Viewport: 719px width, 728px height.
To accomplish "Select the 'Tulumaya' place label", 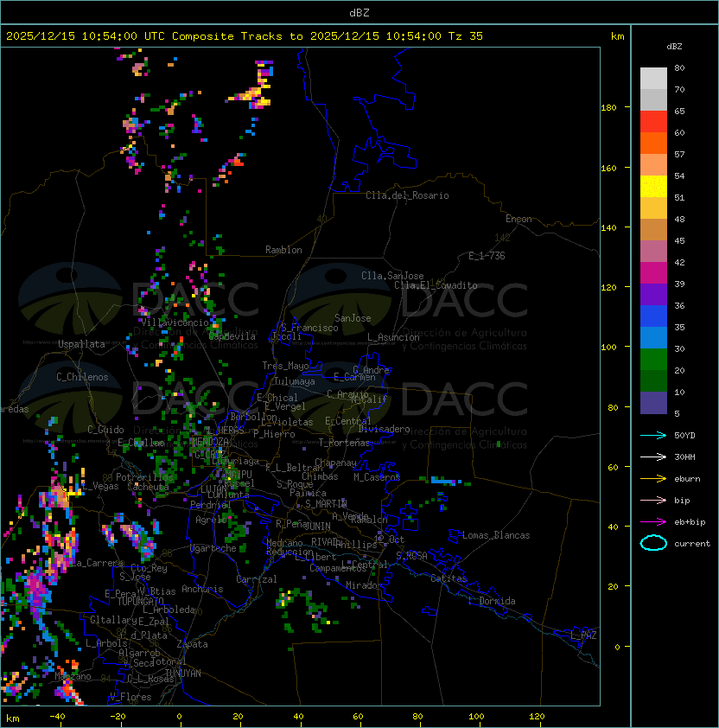I will coord(295,381).
